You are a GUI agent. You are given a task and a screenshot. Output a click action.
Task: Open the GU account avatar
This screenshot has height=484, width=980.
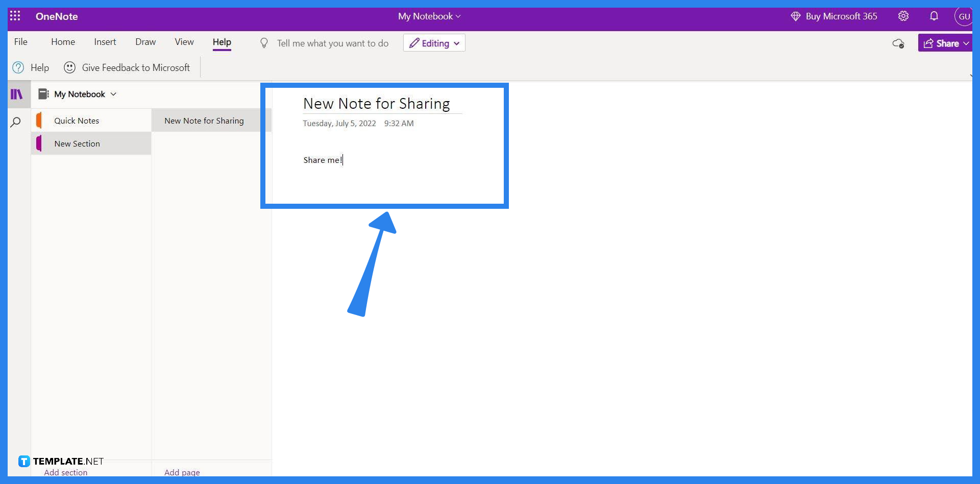964,16
